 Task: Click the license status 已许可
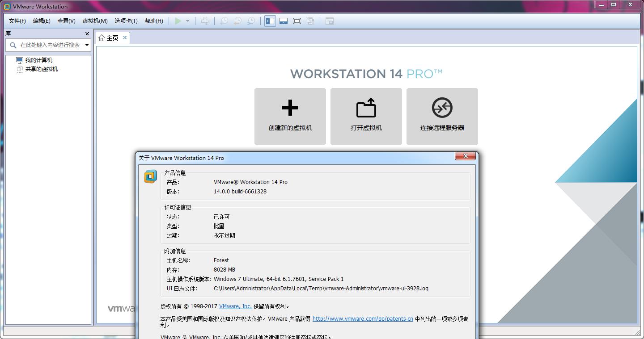point(221,217)
